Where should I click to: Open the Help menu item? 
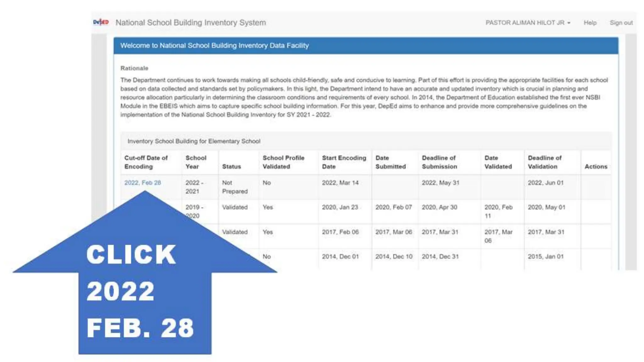pyautogui.click(x=590, y=23)
